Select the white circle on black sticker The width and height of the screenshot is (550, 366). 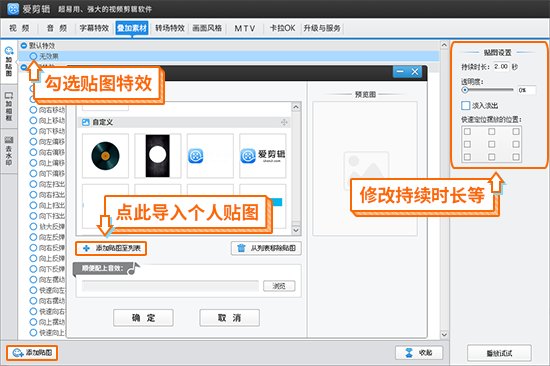click(x=157, y=156)
